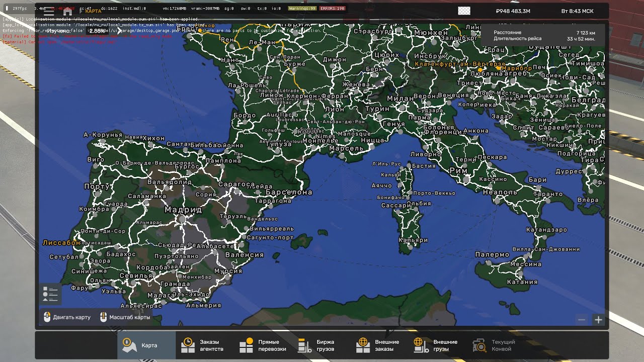644x362 pixels.
Task: Zoom in the map with plus button
Action: tap(598, 320)
